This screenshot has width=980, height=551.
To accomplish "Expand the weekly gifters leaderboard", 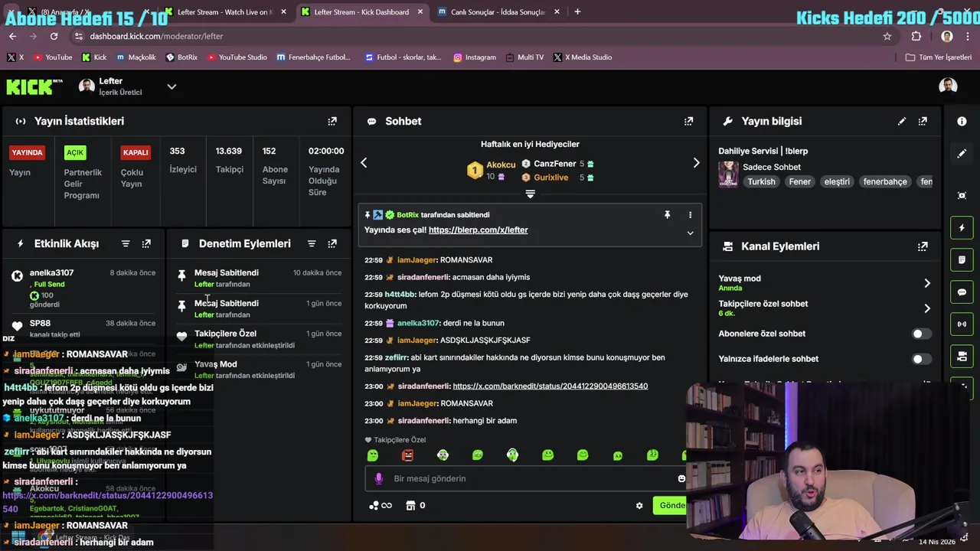I will coord(530,194).
